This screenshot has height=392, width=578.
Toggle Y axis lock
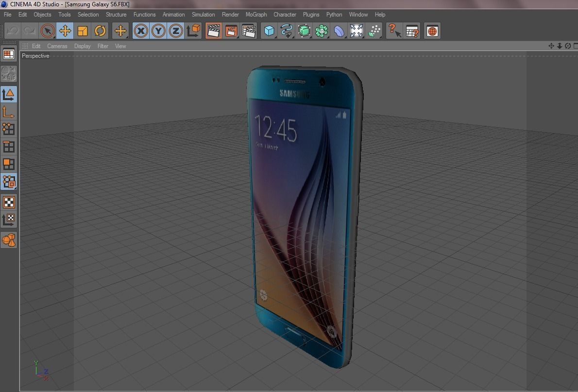point(158,31)
